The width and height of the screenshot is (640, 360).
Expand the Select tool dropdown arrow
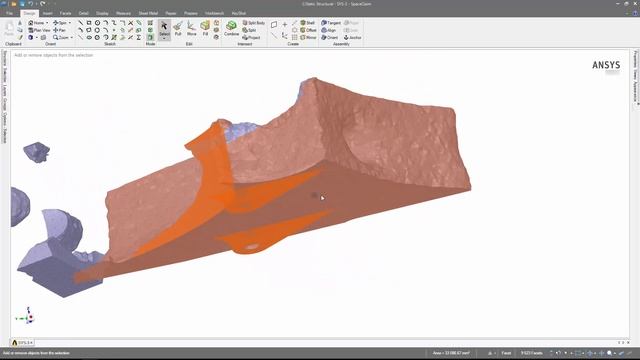point(164,39)
